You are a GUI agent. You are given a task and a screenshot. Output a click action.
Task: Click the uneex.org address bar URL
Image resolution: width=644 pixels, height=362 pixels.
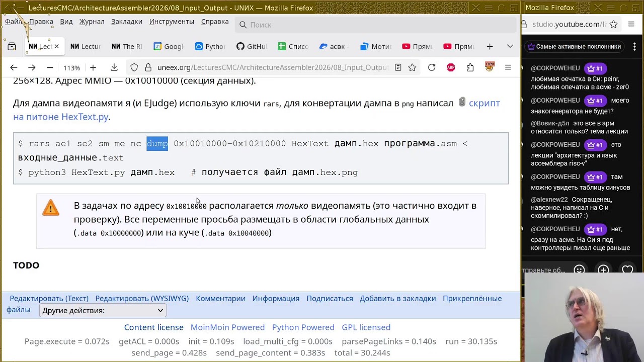coord(273,67)
